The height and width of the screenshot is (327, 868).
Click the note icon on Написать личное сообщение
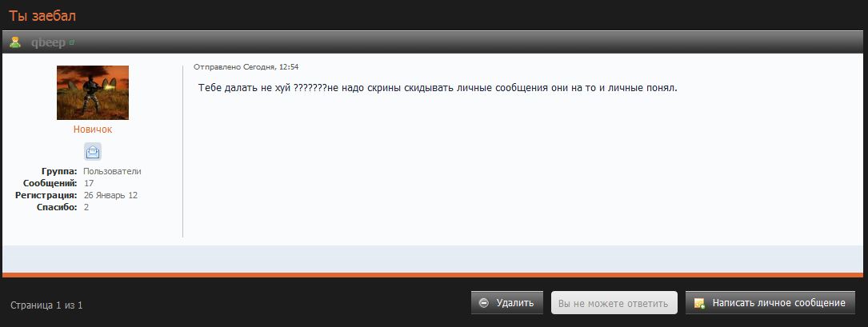(699, 303)
